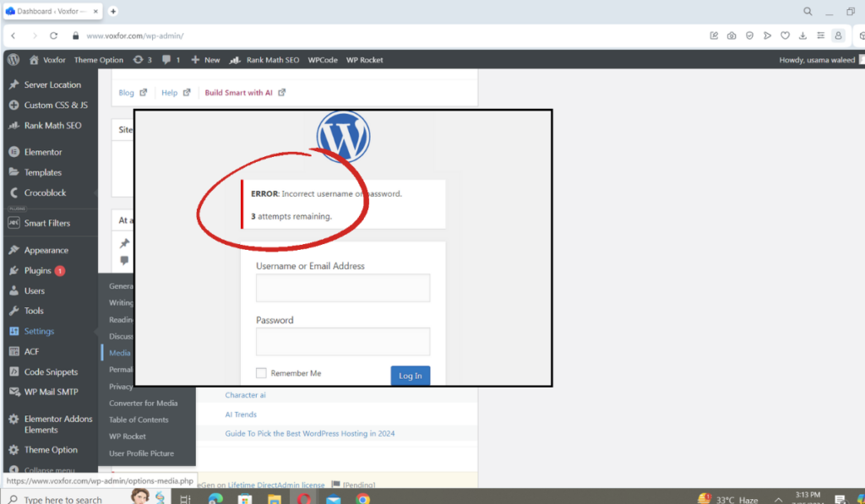Click the weather icon in the taskbar

704,496
